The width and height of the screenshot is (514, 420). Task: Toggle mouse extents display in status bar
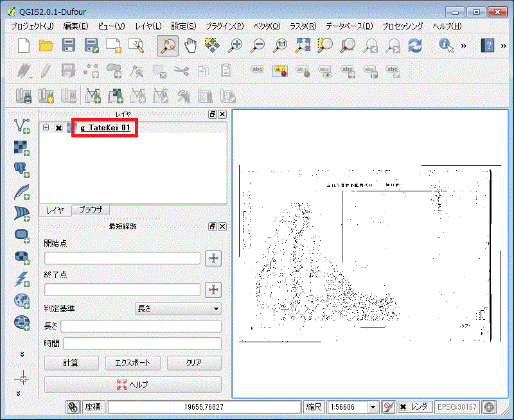(x=73, y=407)
